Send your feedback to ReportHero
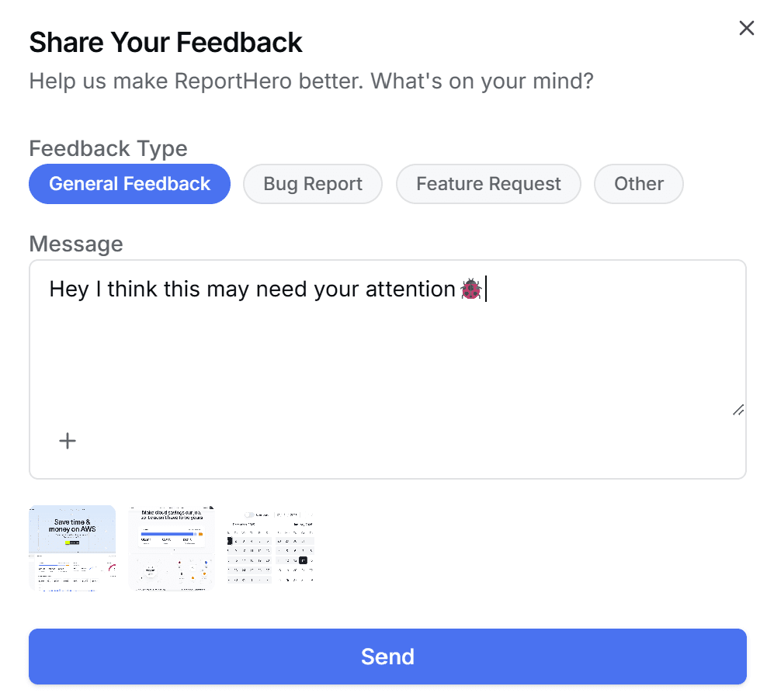 387,657
